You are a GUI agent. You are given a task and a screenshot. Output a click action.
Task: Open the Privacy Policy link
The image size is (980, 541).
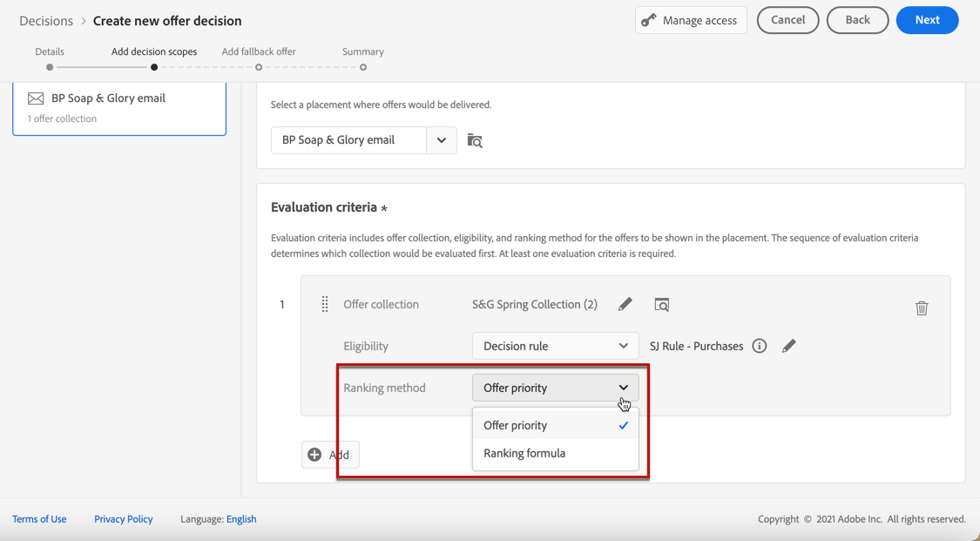click(123, 519)
